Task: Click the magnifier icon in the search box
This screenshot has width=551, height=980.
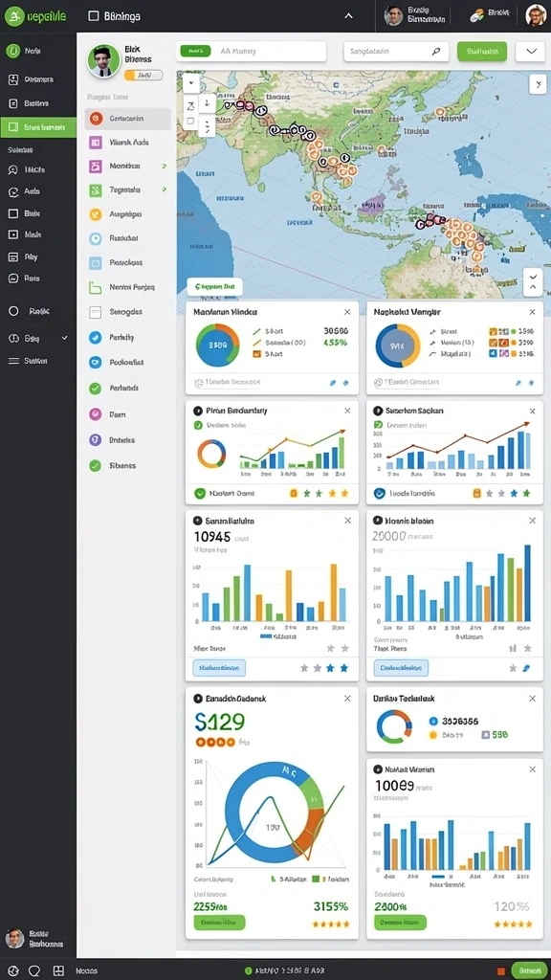Action: 436,52
